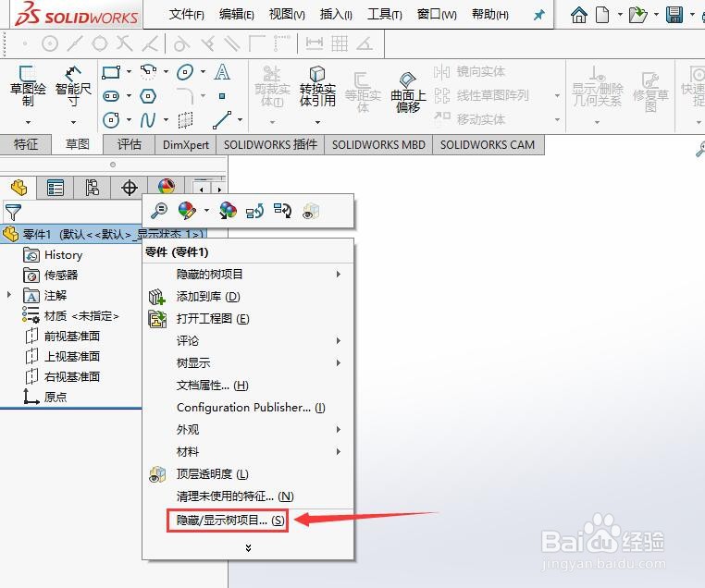This screenshot has width=705, height=588.
Task: Switch to the 特征 tab
Action: 26,144
